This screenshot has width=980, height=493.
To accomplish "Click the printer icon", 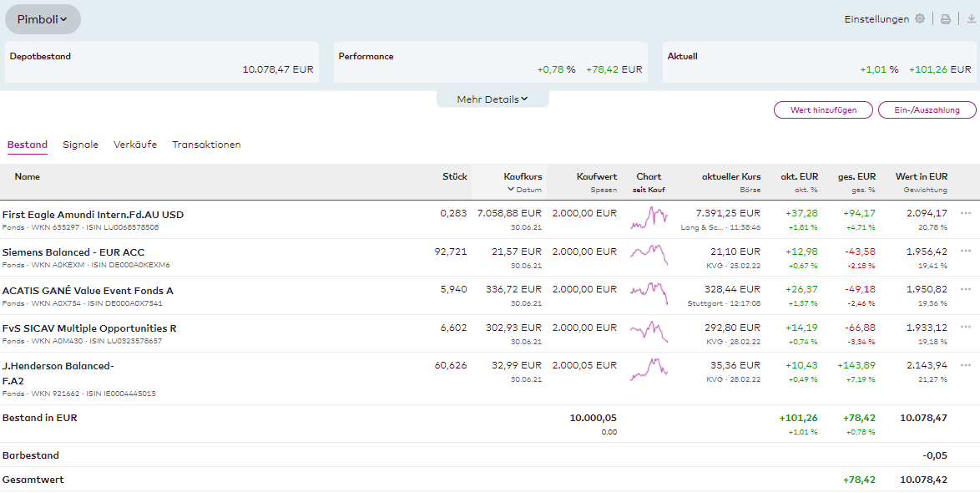I will point(946,19).
